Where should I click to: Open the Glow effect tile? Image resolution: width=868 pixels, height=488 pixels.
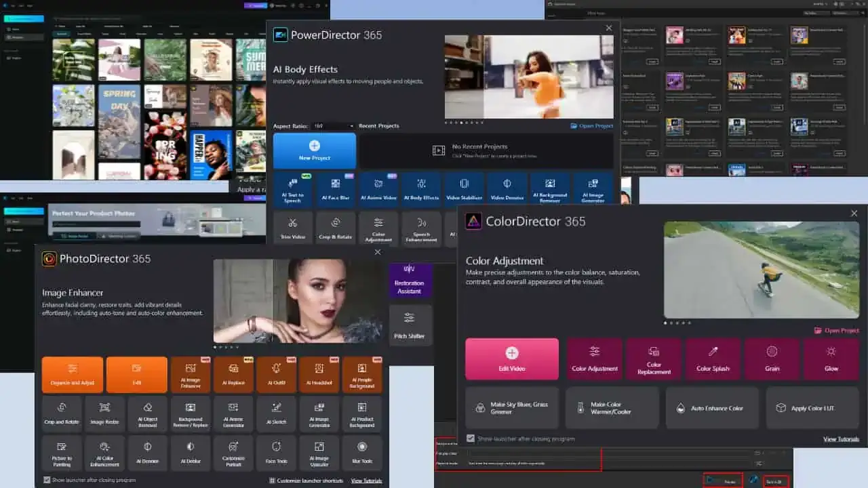pyautogui.click(x=831, y=359)
